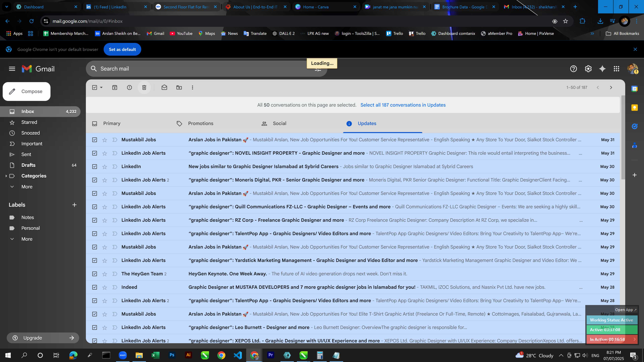Expand More under the Inbox folders
The image size is (644, 362).
27,187
